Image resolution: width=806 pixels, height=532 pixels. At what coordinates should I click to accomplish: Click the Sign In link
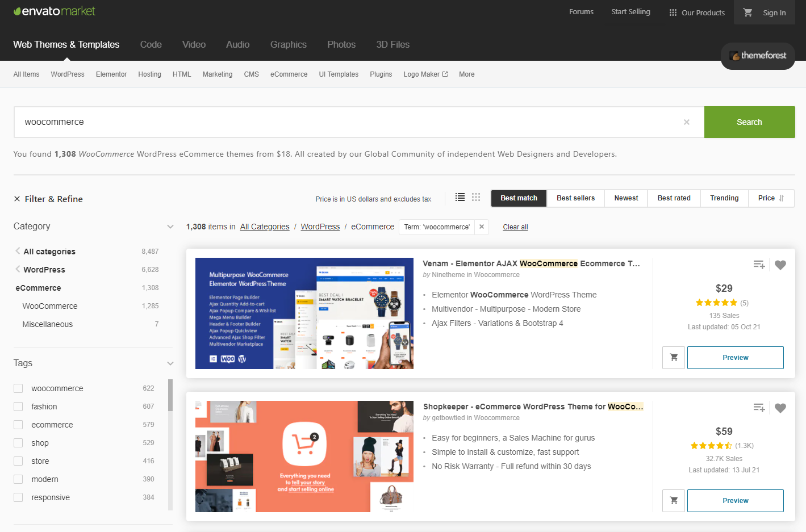pos(774,12)
